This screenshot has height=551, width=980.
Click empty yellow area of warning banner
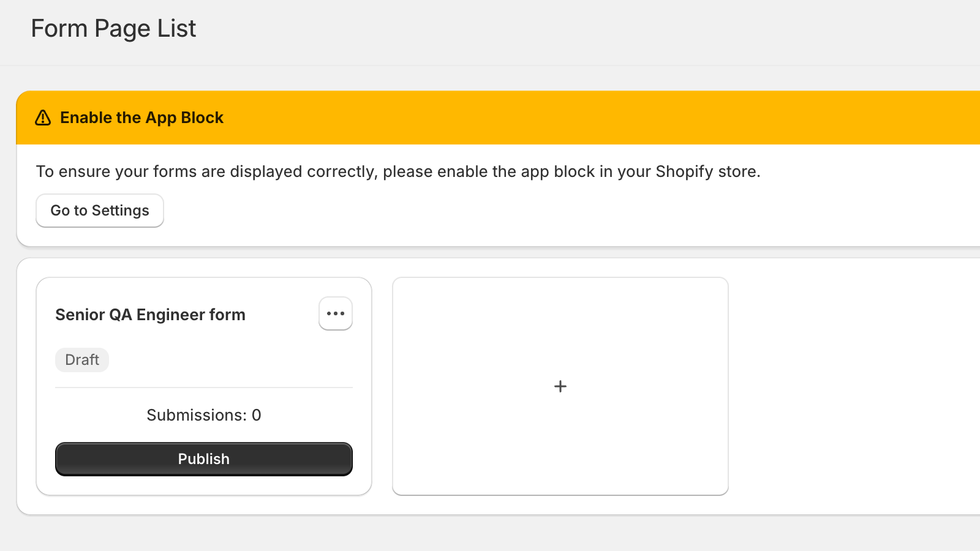pos(551,118)
